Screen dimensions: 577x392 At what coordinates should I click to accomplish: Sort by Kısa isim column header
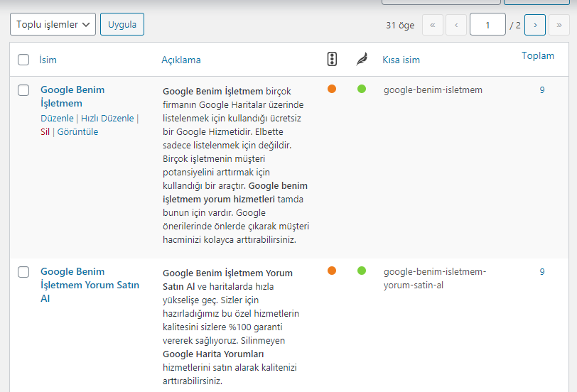click(x=401, y=60)
